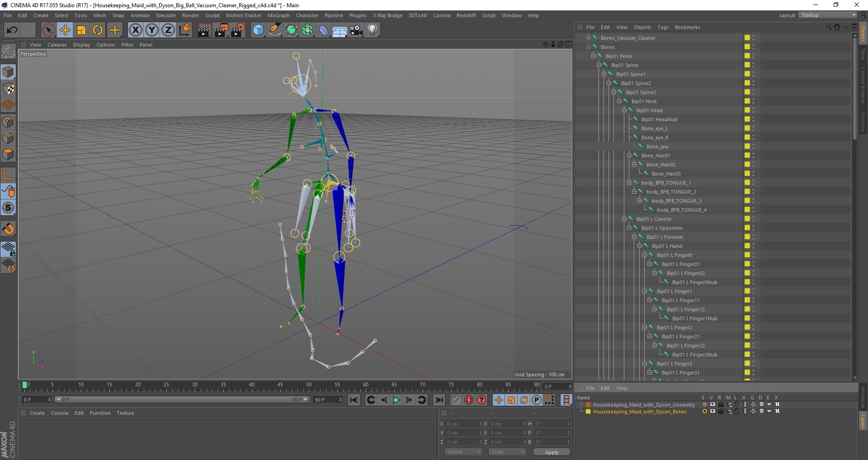
Task: Toggle the X axis lock
Action: [x=135, y=30]
